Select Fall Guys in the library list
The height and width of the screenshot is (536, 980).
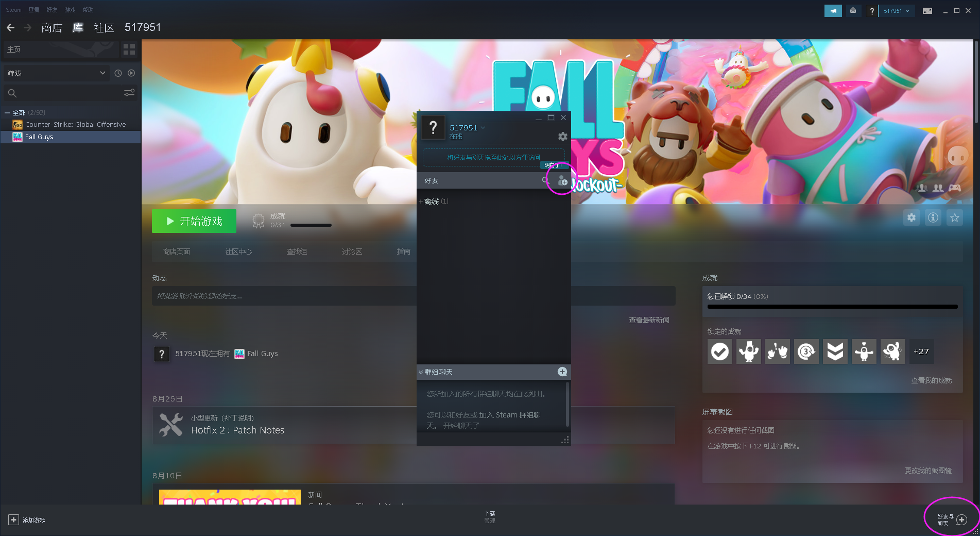click(71, 137)
